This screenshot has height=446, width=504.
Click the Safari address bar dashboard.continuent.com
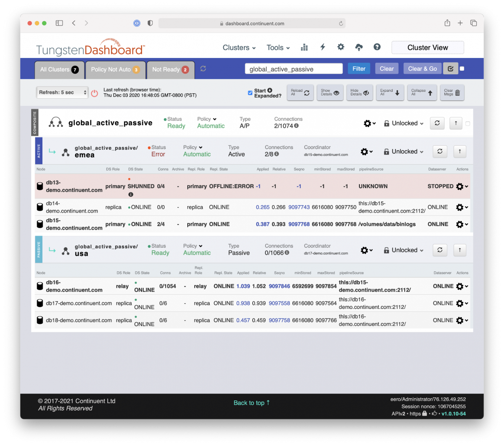click(x=252, y=23)
